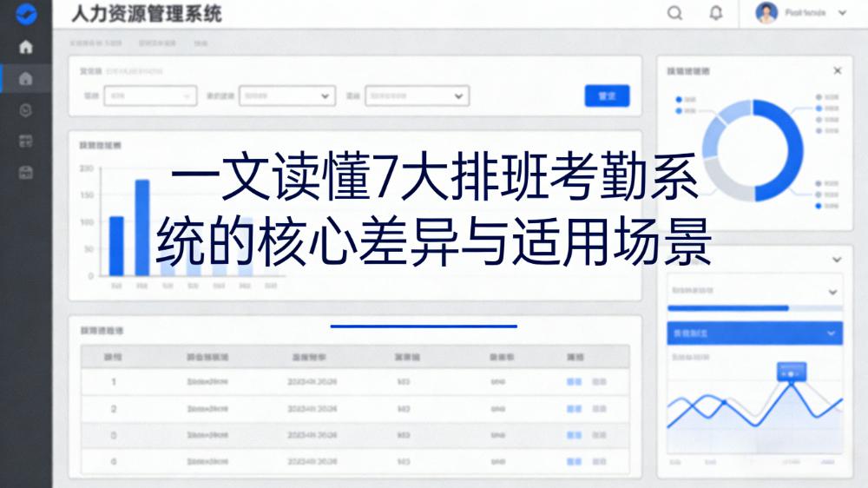Viewport: 868px width, 488px height.
Task: Click the blue checkmark logo in sidebar
Action: 26,14
